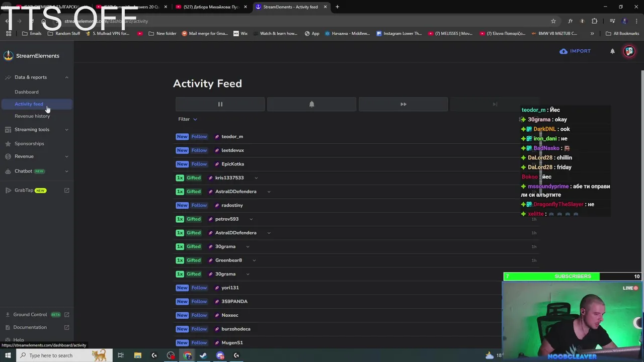The width and height of the screenshot is (644, 362).
Task: Pause the activity feed
Action: (220, 104)
